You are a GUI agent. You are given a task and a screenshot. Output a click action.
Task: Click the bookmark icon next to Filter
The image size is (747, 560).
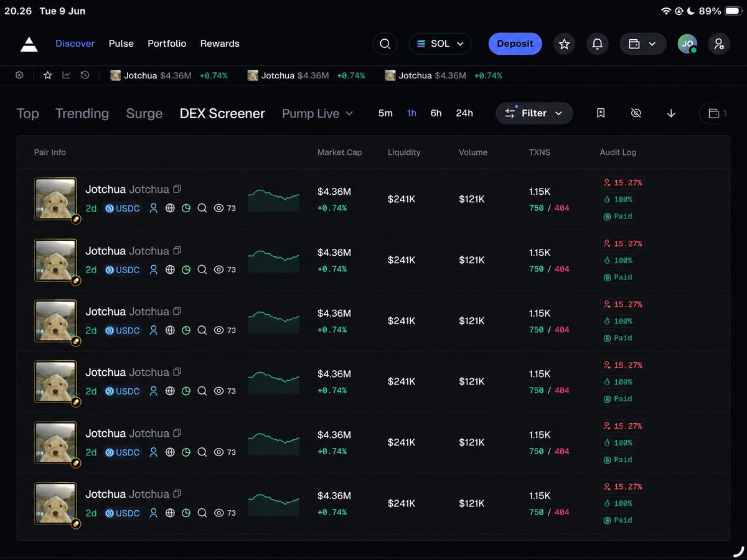click(601, 113)
